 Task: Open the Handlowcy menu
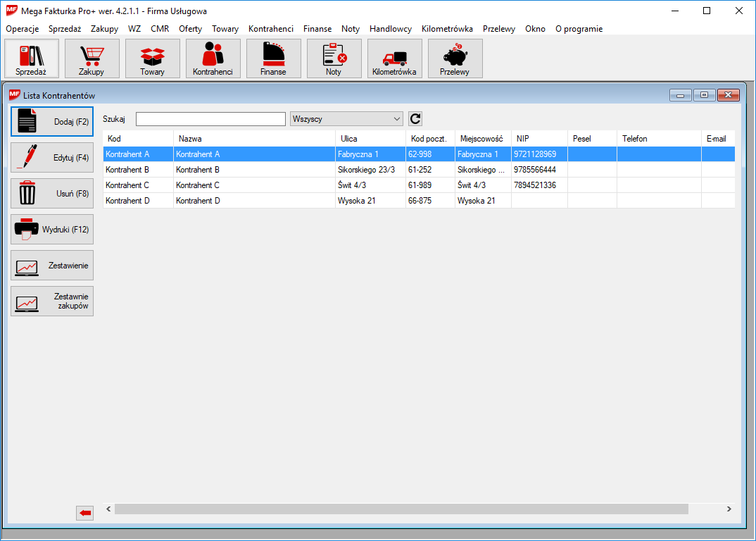390,29
